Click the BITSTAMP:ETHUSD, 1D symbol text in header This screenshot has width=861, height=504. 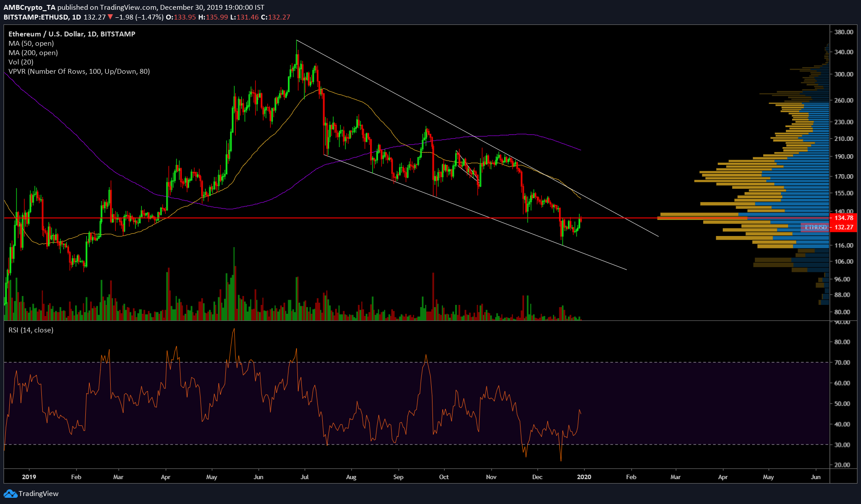[42, 17]
